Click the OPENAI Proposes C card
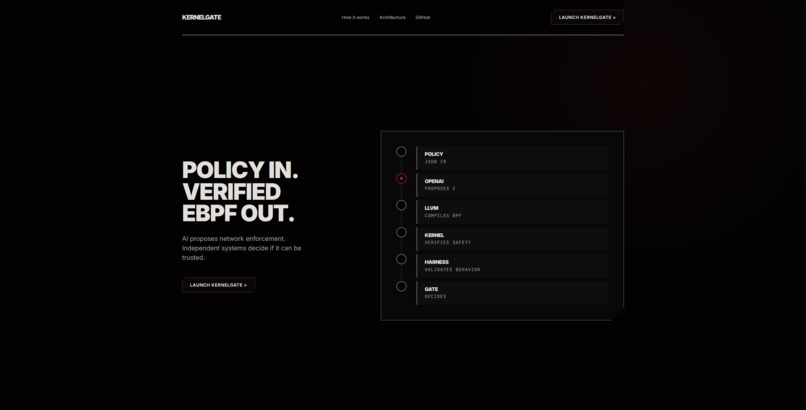 click(512, 185)
